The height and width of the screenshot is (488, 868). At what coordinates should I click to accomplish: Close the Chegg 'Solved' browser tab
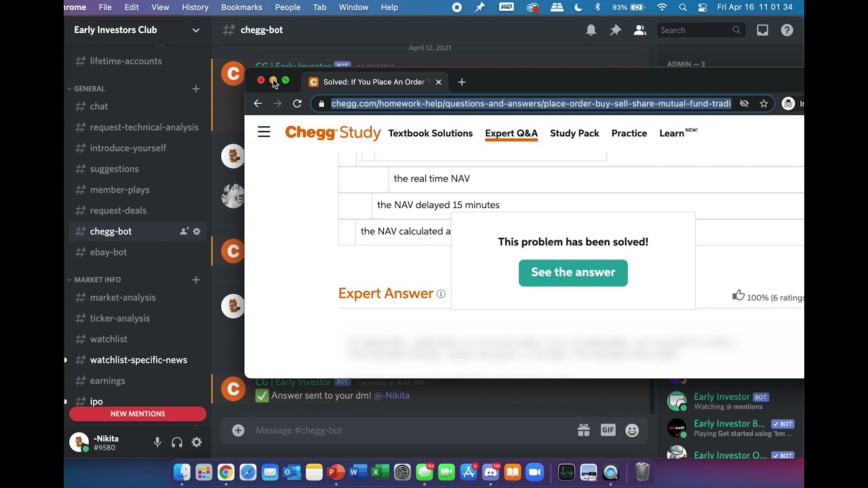(x=438, y=82)
